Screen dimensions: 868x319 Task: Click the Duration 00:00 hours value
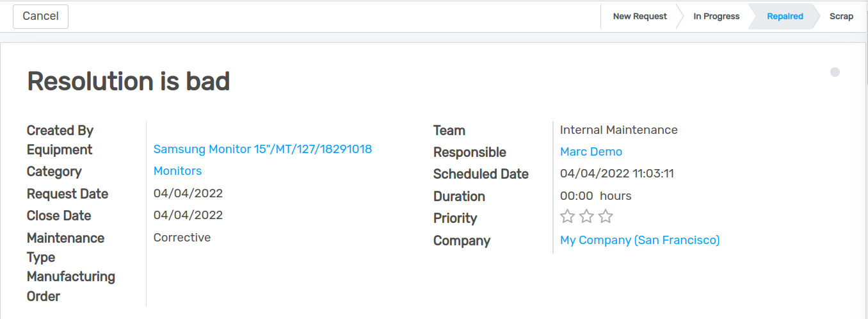tap(595, 196)
